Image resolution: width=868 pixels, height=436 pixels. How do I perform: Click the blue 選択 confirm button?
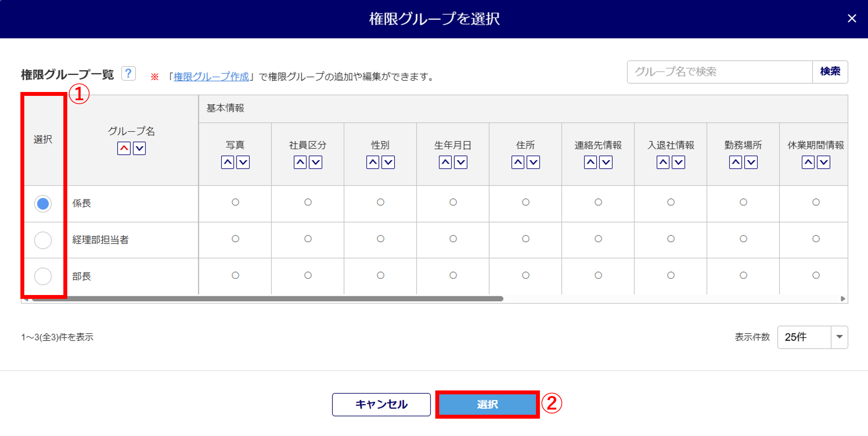coord(487,404)
